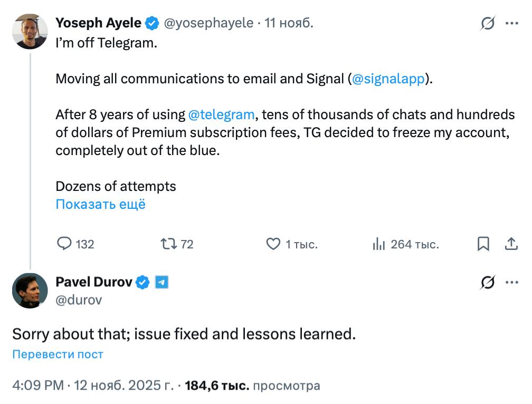Open the @signalapp mention link
532x404 pixels.
pos(388,79)
